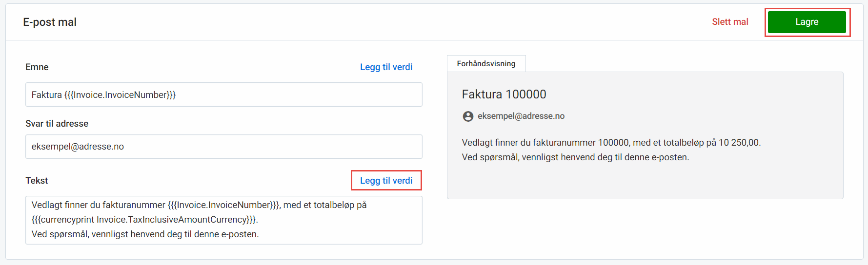The height and width of the screenshot is (265, 868).
Task: Click the E-post mal page title
Action: pyautogui.click(x=50, y=22)
